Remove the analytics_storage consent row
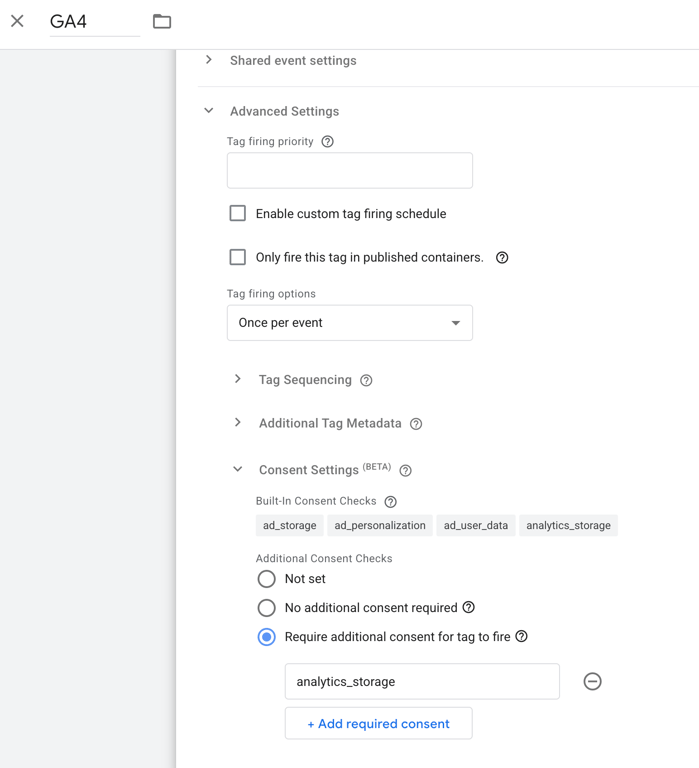Screen dimensions: 699x768 (592, 681)
